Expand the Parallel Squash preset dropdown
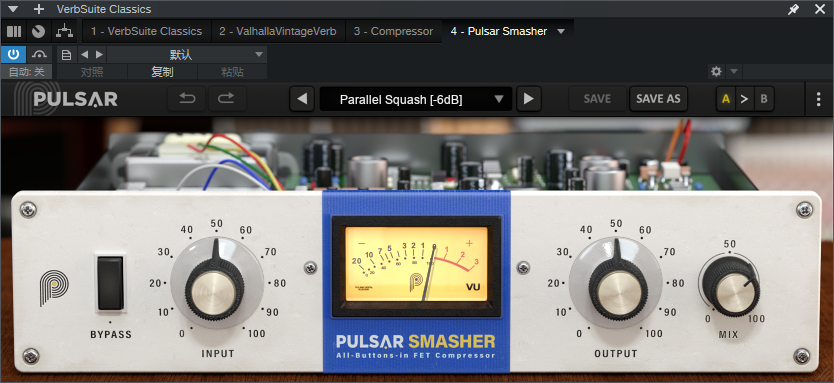Image resolution: width=834 pixels, height=383 pixels. [x=498, y=99]
